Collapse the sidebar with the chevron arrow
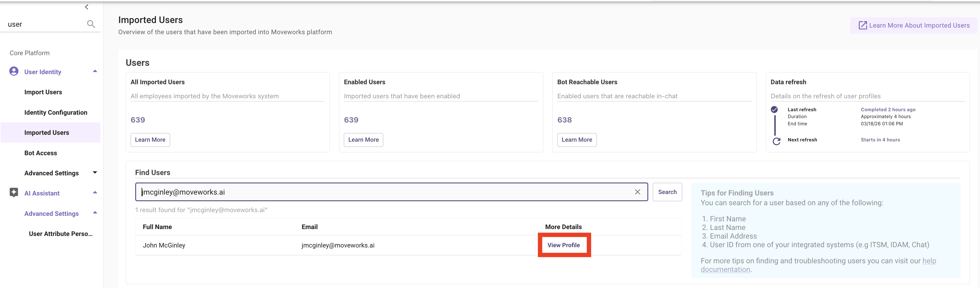 [87, 7]
